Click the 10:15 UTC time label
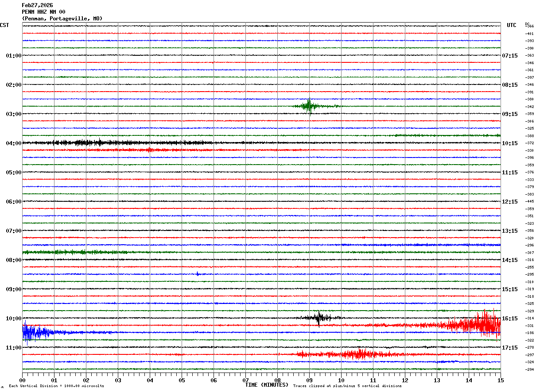 [x=510, y=143]
